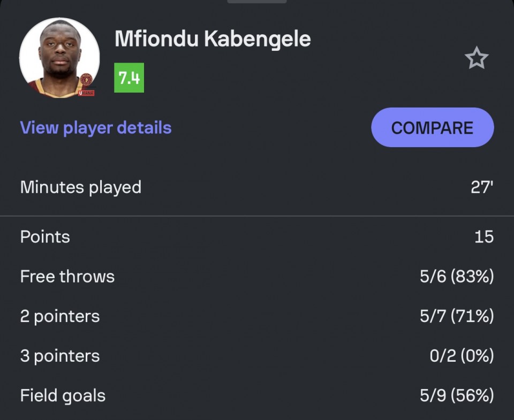
Task: Tap the 5/7 (71%) value
Action: pos(457,316)
